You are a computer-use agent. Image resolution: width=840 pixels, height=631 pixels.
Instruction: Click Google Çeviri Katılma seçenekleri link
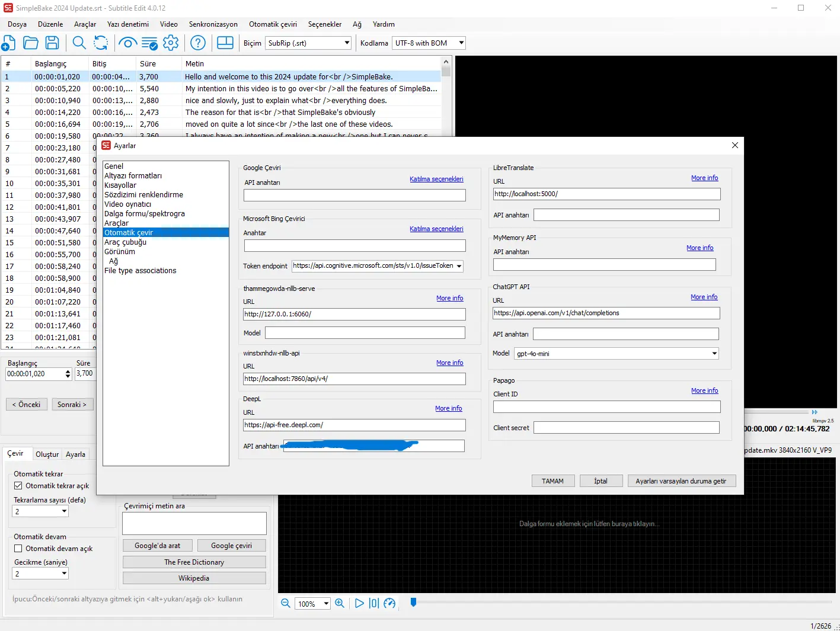click(436, 179)
